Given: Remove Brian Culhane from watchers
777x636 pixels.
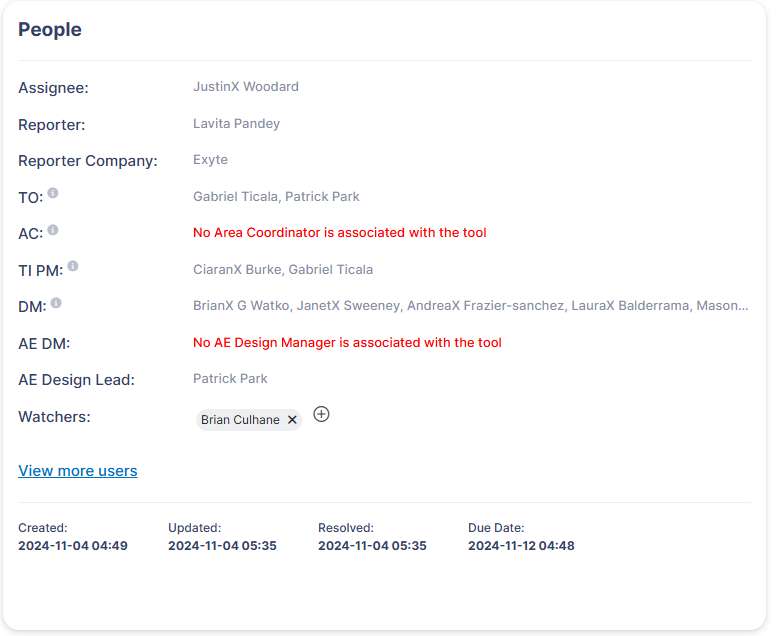Looking at the screenshot, I should 292,420.
